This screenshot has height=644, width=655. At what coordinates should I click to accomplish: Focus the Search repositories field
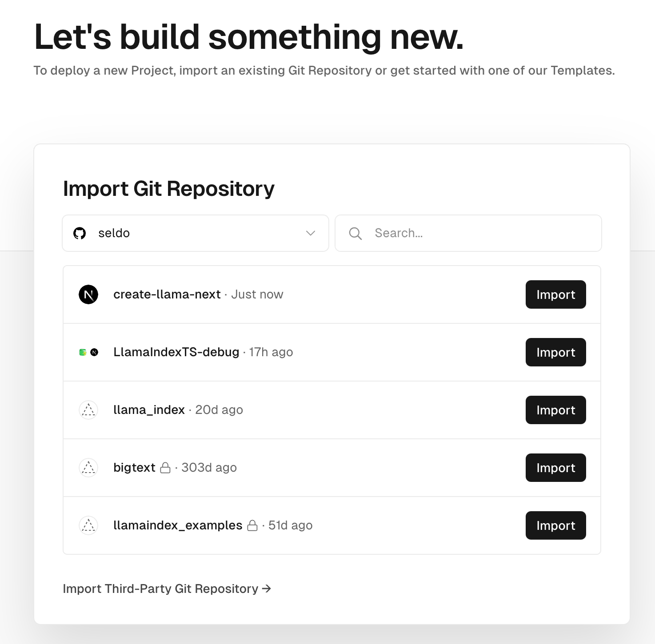[x=480, y=233]
